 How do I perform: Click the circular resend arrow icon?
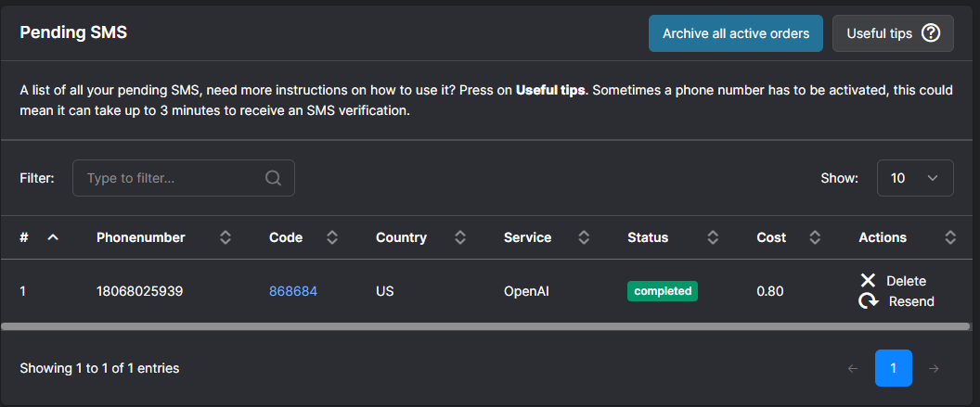869,301
